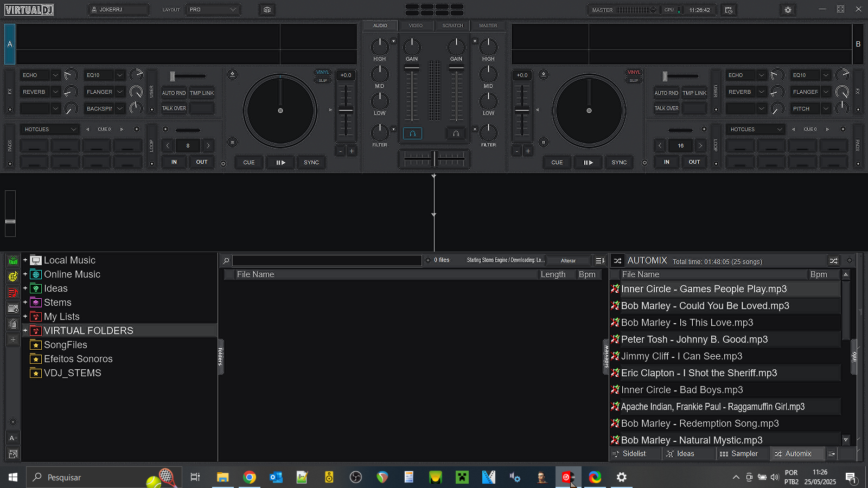
Task: Click the recycle bin sidebar icon
Action: (13, 324)
